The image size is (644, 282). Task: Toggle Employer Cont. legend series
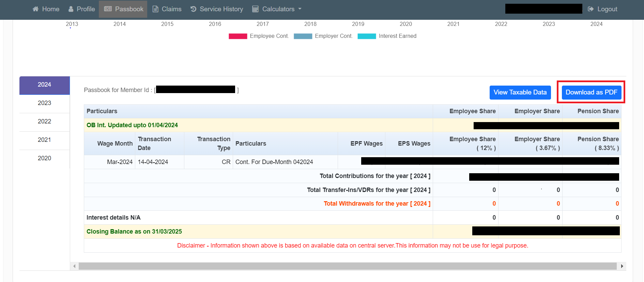(x=303, y=36)
